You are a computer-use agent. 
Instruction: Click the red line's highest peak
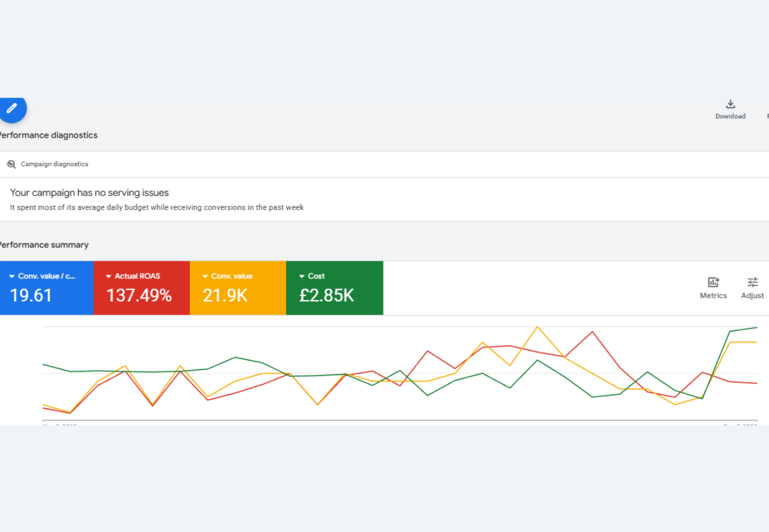(x=592, y=332)
